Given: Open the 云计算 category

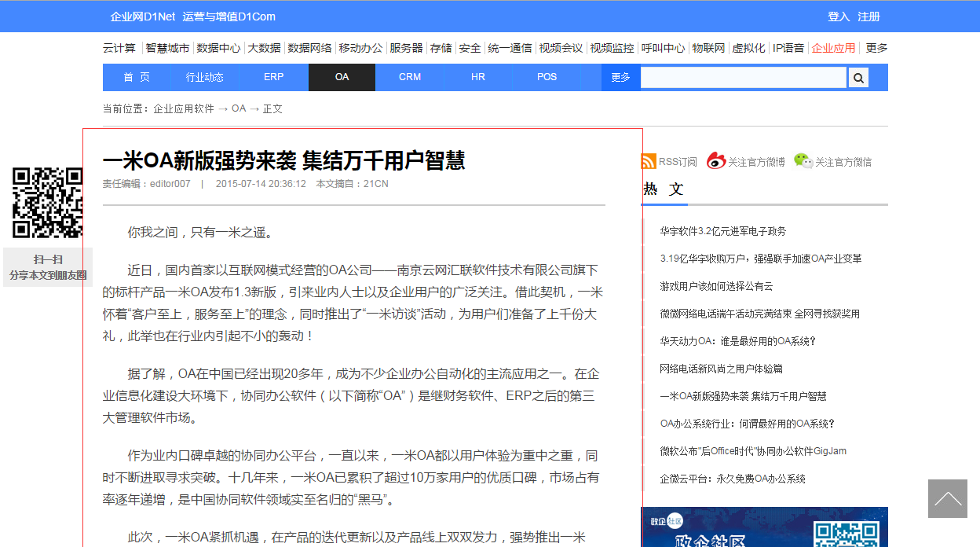Looking at the screenshot, I should [x=119, y=48].
